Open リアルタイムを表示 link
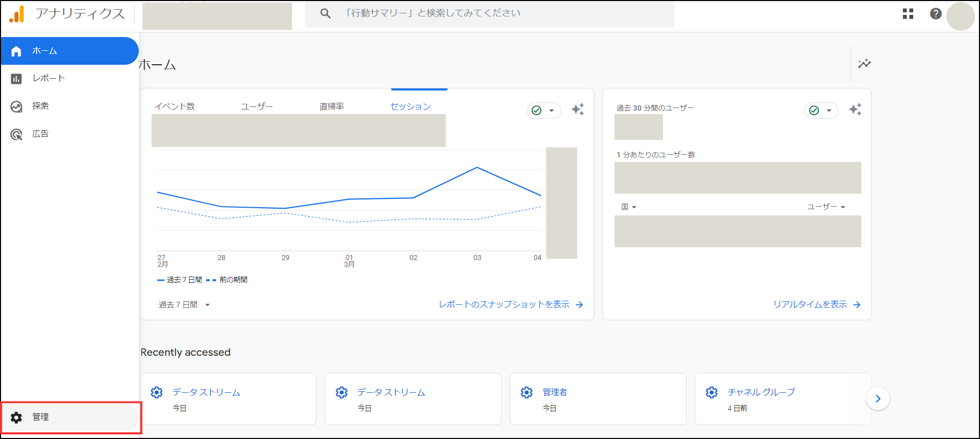Viewport: 980px width, 439px height. pos(817,304)
